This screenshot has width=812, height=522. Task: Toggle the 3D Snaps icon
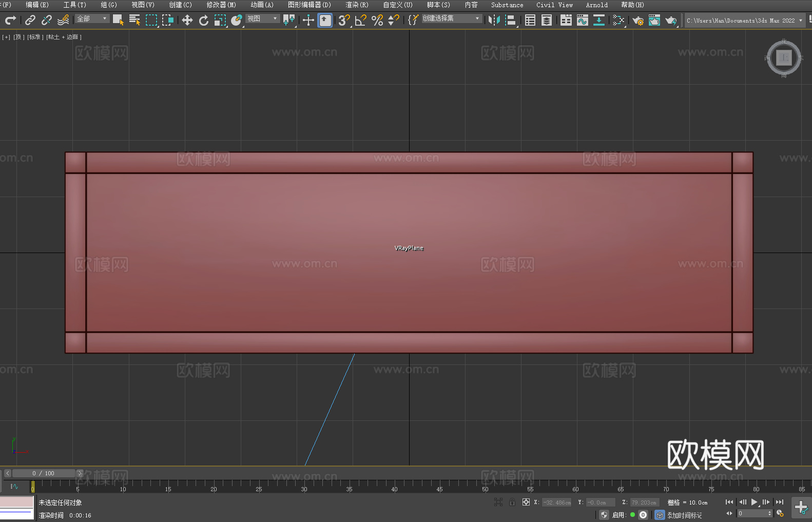coord(344,20)
